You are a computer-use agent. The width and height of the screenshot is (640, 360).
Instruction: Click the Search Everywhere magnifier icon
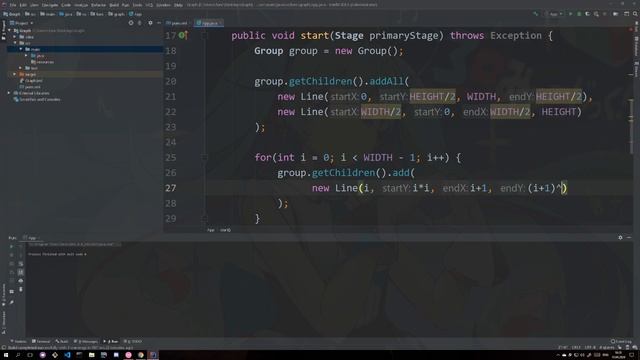pos(635,14)
